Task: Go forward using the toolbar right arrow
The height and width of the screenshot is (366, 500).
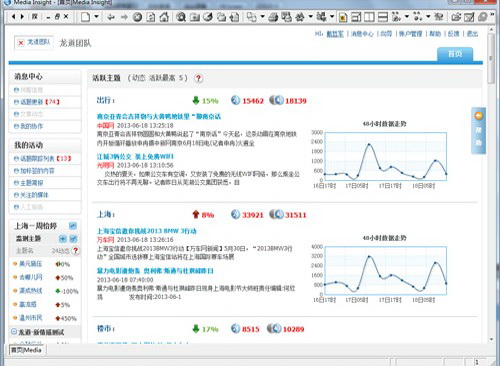Action: point(124,17)
